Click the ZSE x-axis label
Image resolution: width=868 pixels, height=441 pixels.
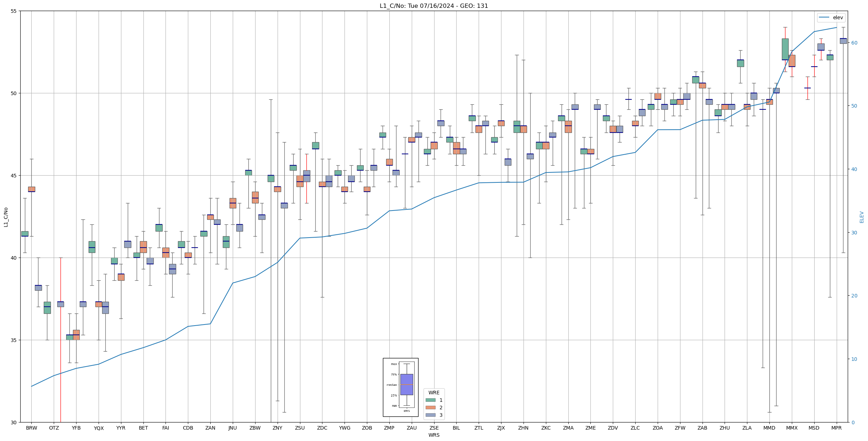coord(434,428)
